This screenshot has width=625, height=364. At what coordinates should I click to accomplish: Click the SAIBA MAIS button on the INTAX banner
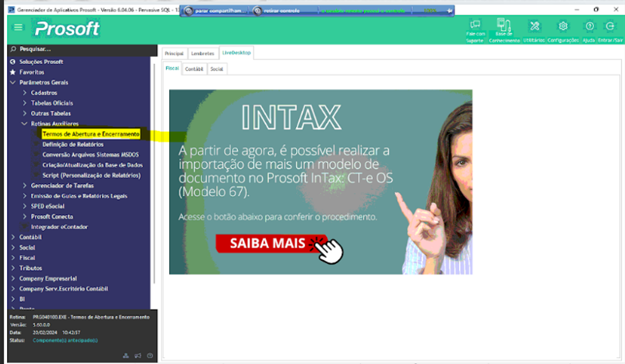click(271, 244)
